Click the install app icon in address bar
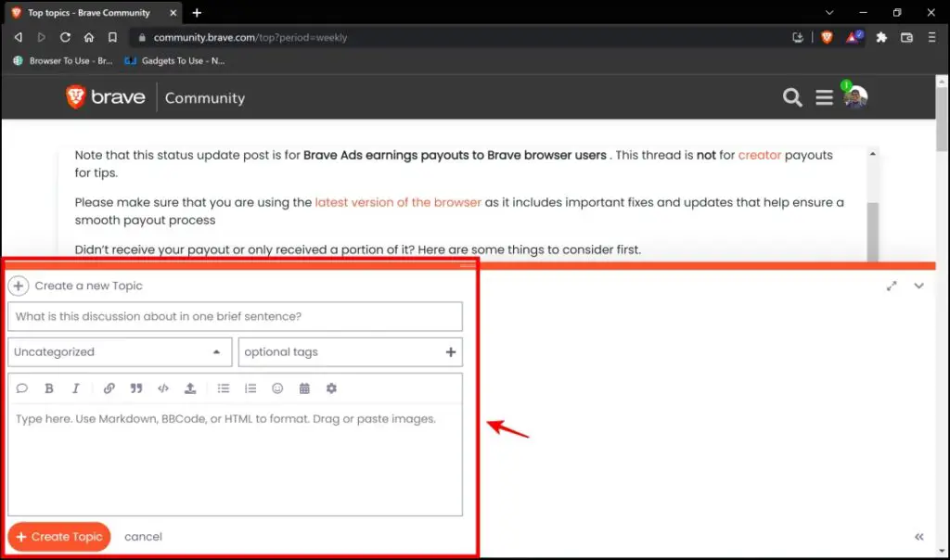This screenshot has width=950, height=560. (798, 37)
